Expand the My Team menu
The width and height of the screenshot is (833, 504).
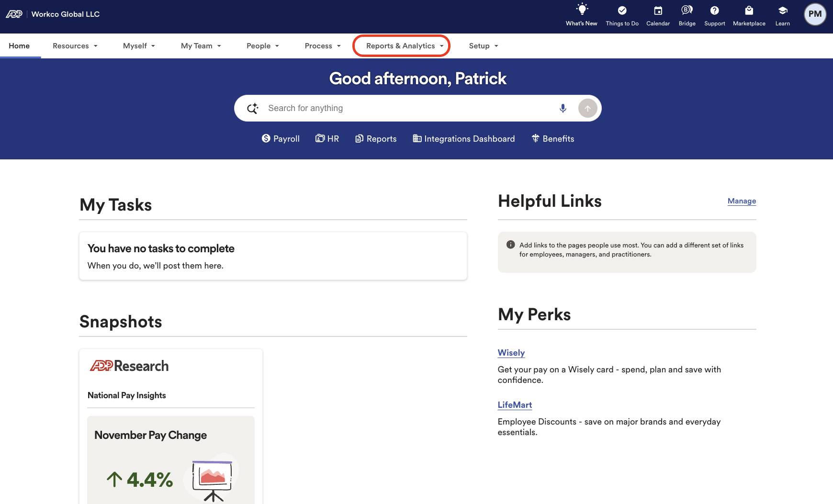201,46
